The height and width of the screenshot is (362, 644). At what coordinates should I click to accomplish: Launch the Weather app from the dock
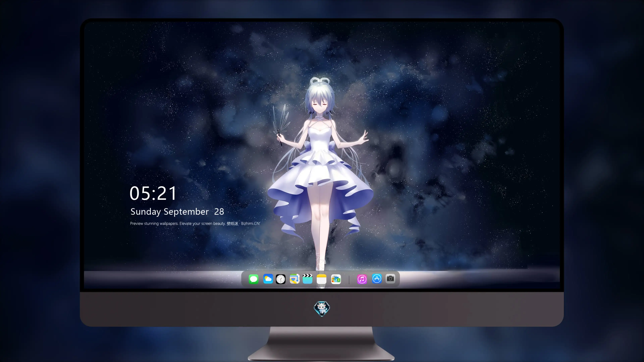coord(268,279)
